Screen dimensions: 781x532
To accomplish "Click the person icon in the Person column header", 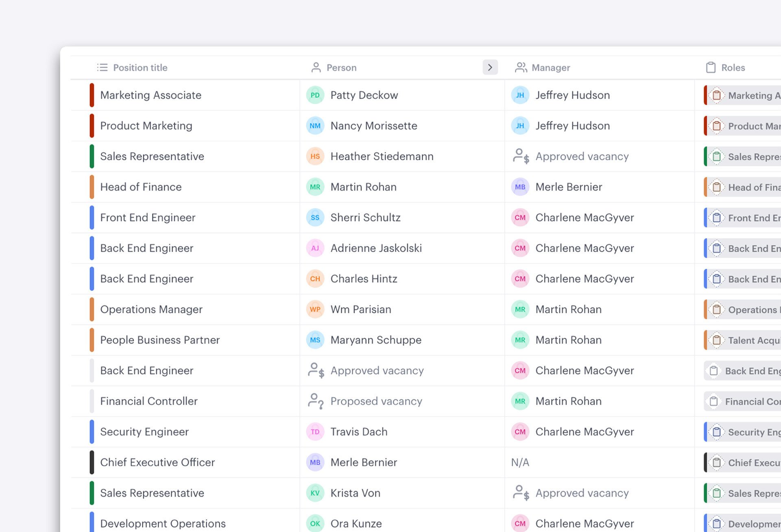I will pos(315,68).
